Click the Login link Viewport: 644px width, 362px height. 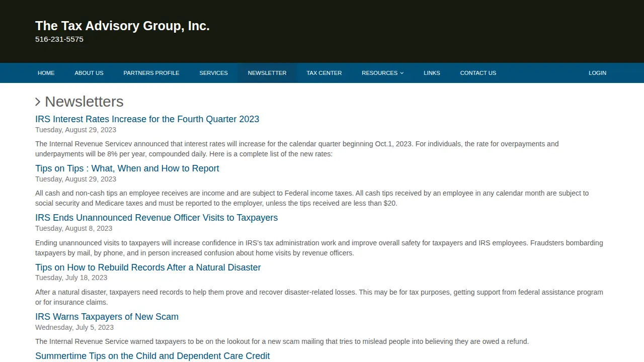coord(597,73)
